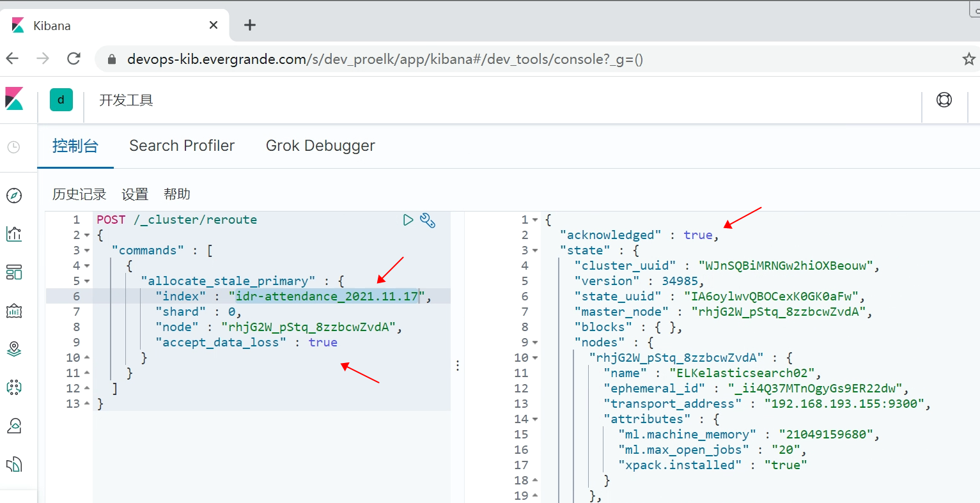Click "accept_data_loss" line in request
The width and height of the screenshot is (980, 503).
(x=246, y=343)
